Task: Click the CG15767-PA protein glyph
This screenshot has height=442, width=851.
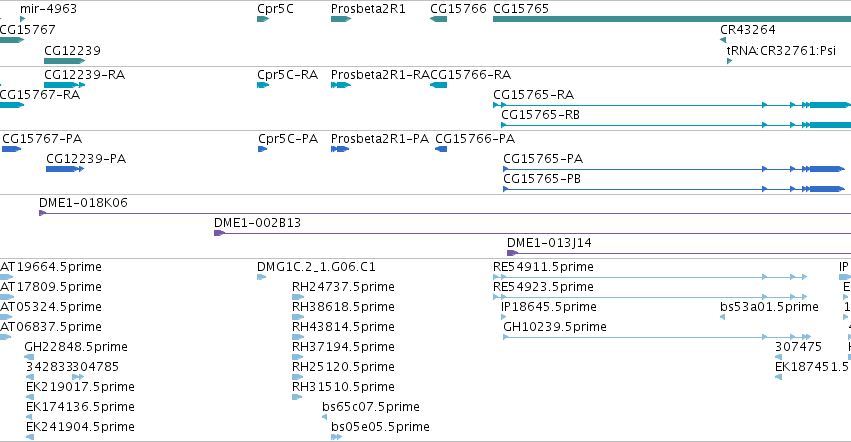Action: point(11,149)
